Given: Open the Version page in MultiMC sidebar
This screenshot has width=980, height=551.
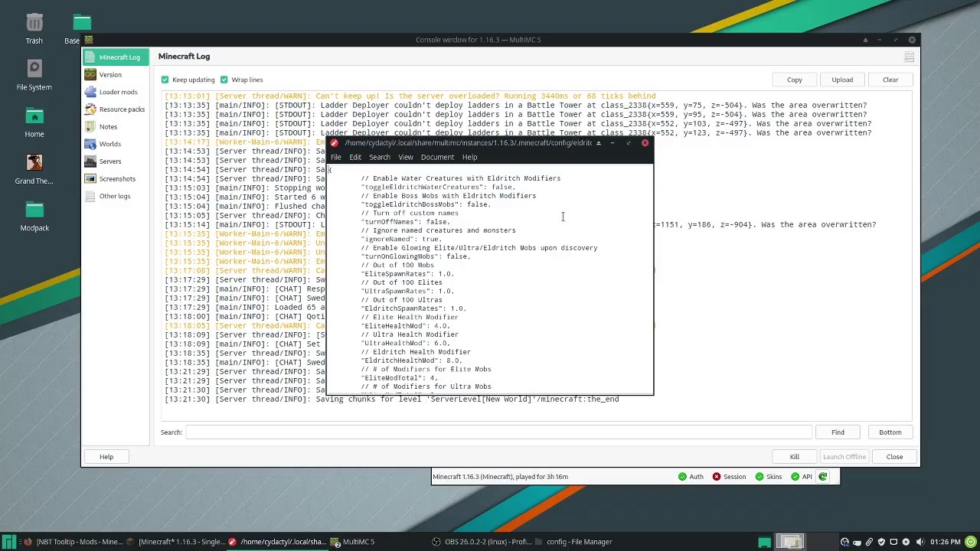Looking at the screenshot, I should (x=115, y=75).
